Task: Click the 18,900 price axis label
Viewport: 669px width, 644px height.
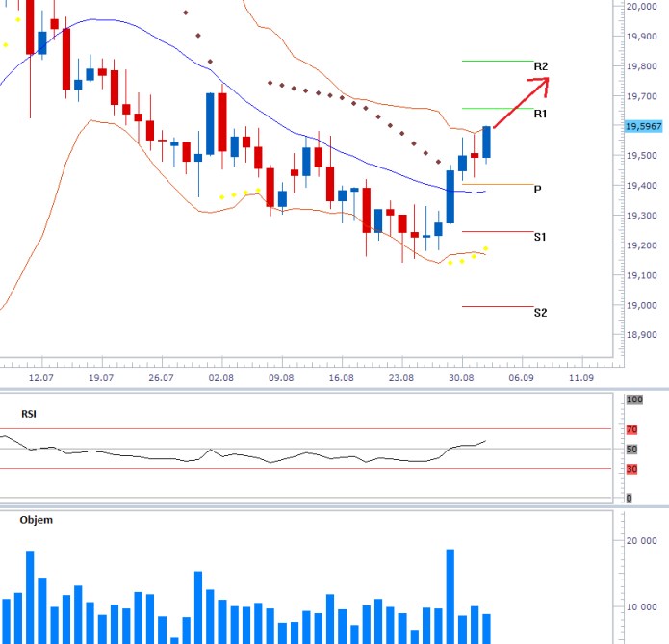Action: (x=641, y=335)
